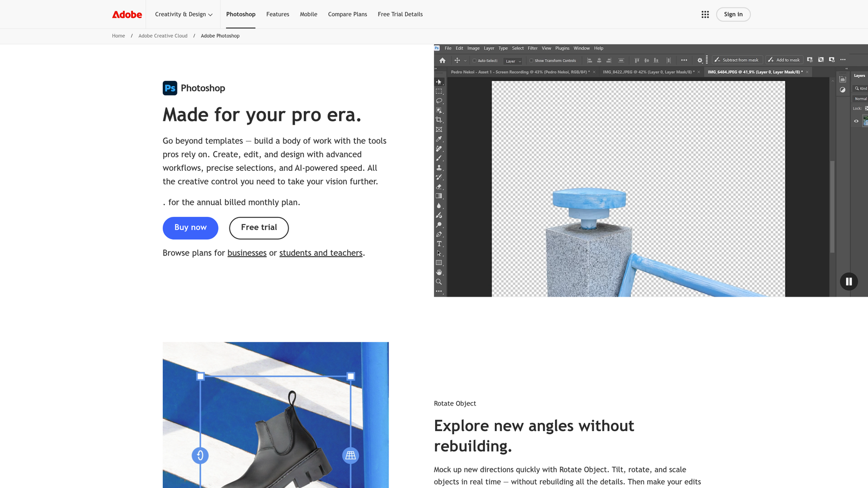Viewport: 868px width, 488px height.
Task: Select the Gradient tool
Action: 439,196
